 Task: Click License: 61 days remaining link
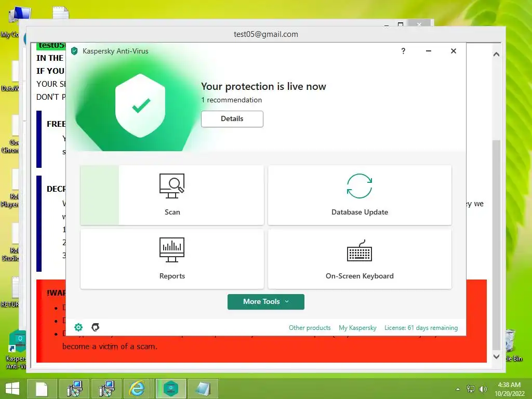tap(421, 328)
